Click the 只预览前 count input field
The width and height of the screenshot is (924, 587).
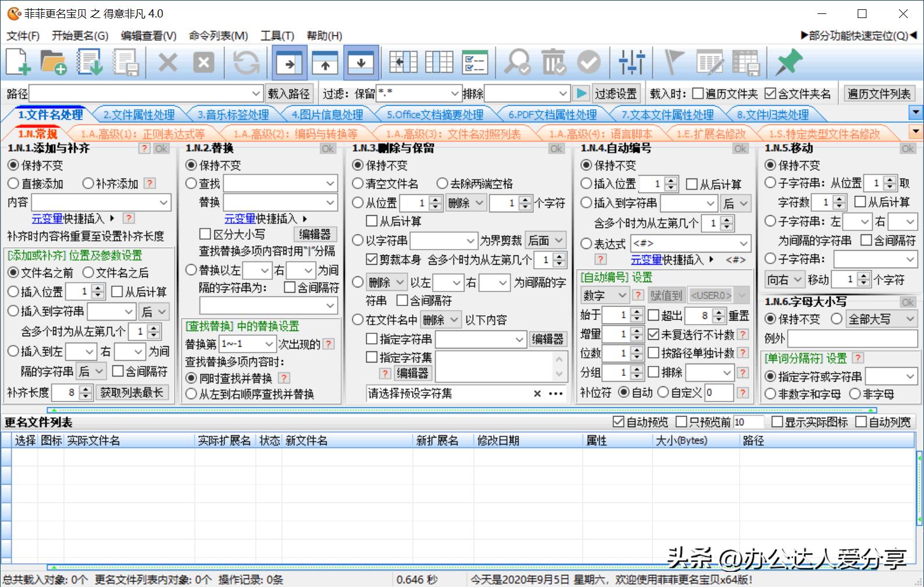click(748, 422)
